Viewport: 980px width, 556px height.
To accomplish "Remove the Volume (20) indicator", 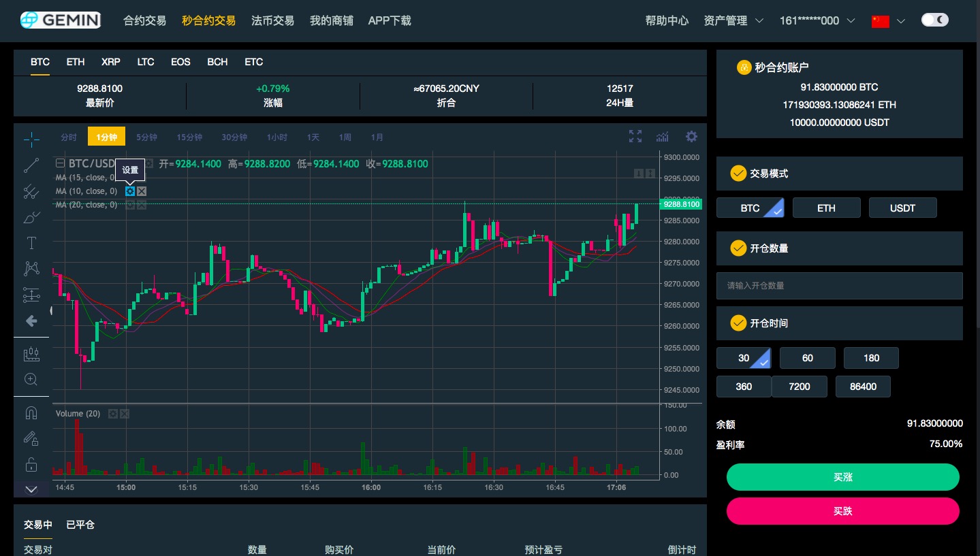I will (x=125, y=414).
